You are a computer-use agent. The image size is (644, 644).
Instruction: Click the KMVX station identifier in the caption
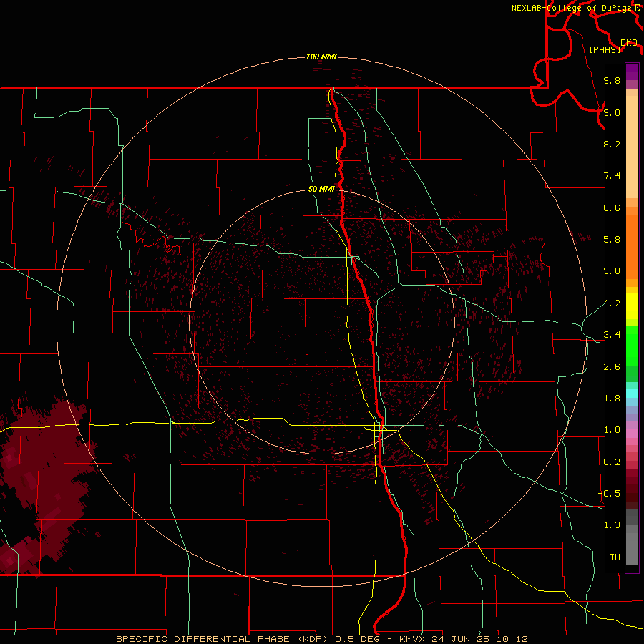[x=411, y=639]
